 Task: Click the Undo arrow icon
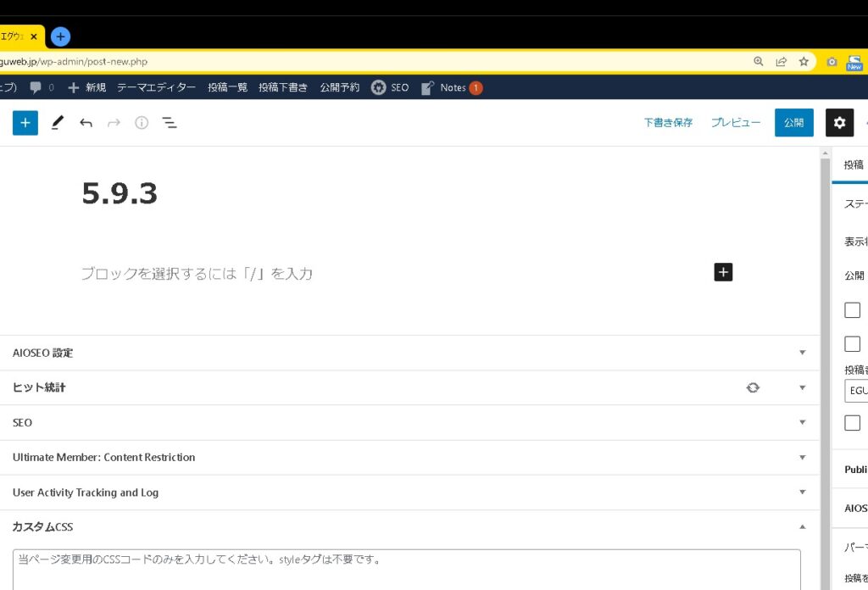(x=86, y=123)
